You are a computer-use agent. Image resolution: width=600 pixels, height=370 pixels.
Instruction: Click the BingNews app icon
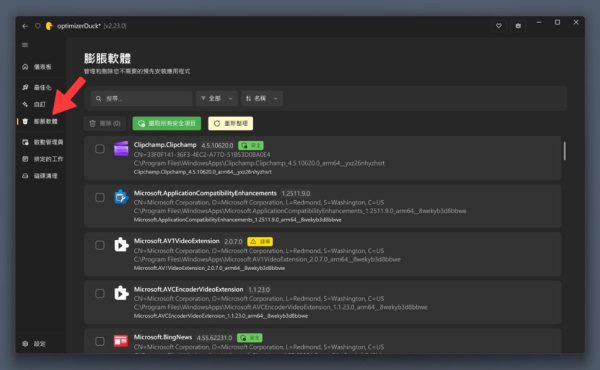pos(121,341)
